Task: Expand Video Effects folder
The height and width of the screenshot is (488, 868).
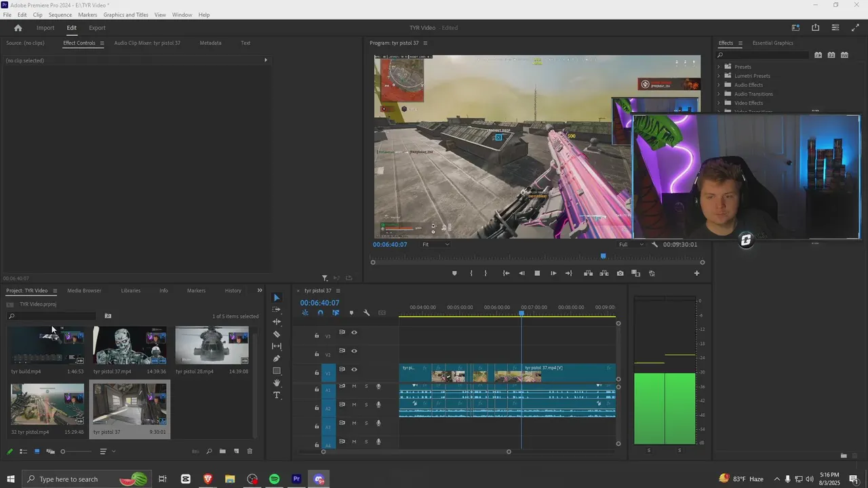Action: (x=719, y=103)
